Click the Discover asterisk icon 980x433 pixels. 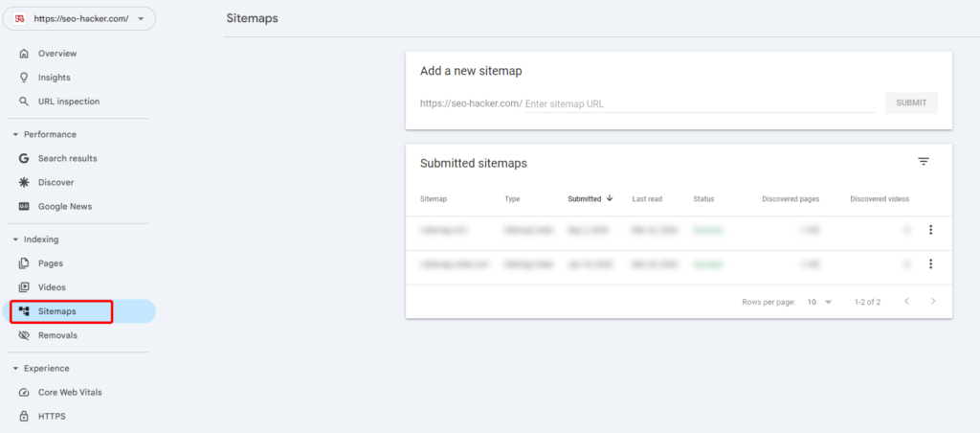tap(24, 182)
